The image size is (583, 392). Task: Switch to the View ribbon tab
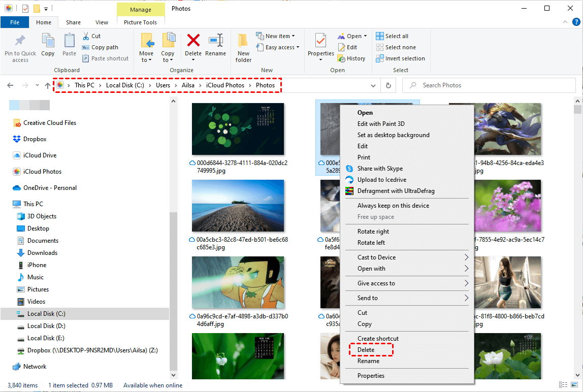[102, 22]
